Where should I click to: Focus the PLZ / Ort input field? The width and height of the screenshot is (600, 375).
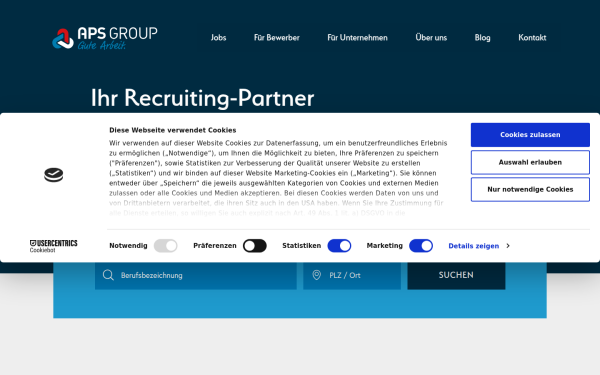pyautogui.click(x=352, y=275)
